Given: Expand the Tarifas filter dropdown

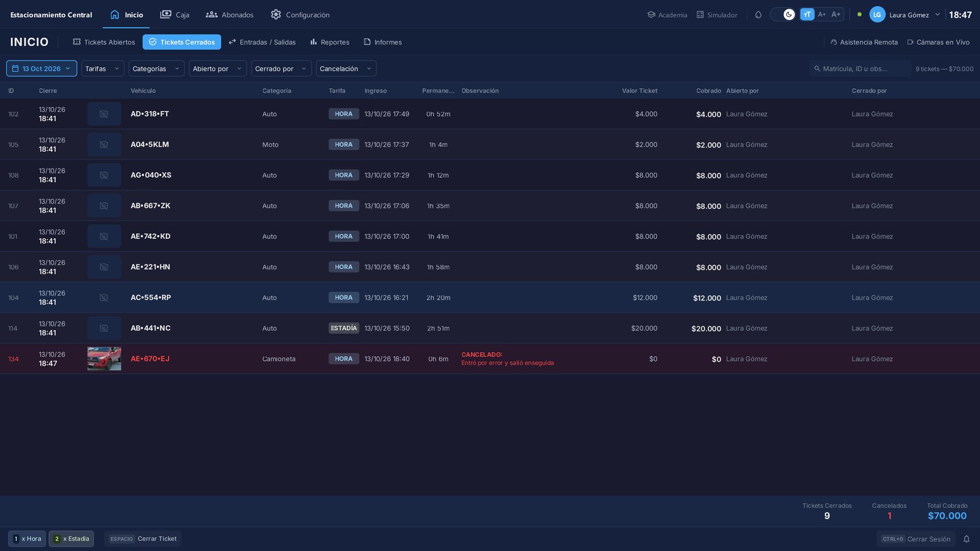Looking at the screenshot, I should pyautogui.click(x=103, y=69).
